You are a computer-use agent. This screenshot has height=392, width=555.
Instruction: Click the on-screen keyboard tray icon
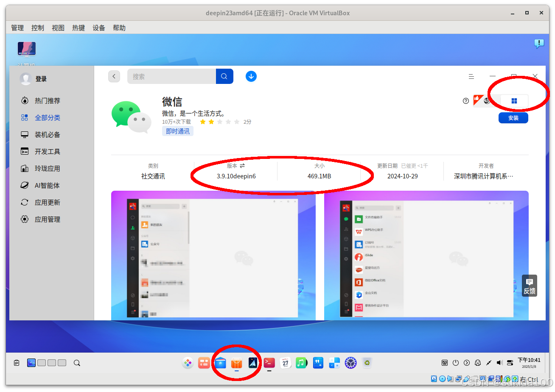pos(445,363)
